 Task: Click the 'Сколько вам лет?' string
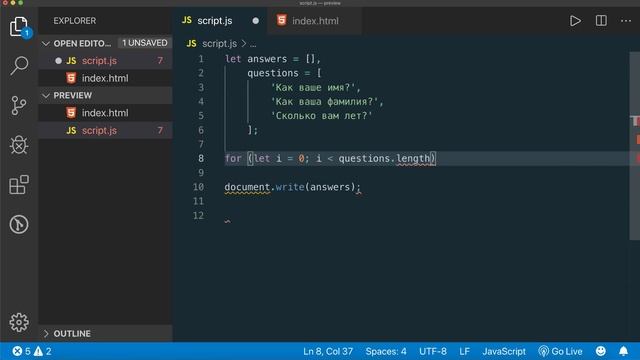pyautogui.click(x=321, y=116)
